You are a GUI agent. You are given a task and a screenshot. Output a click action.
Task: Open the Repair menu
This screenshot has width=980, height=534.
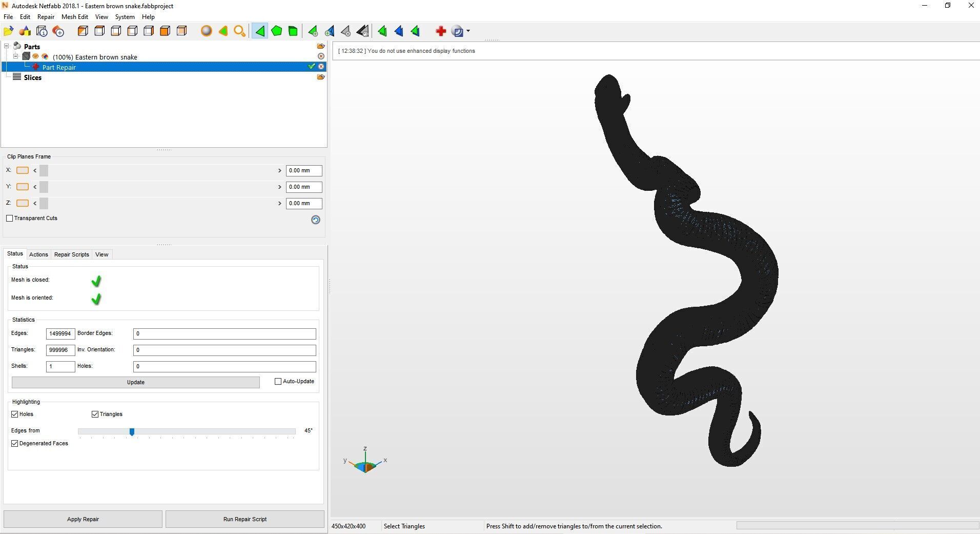(x=46, y=17)
